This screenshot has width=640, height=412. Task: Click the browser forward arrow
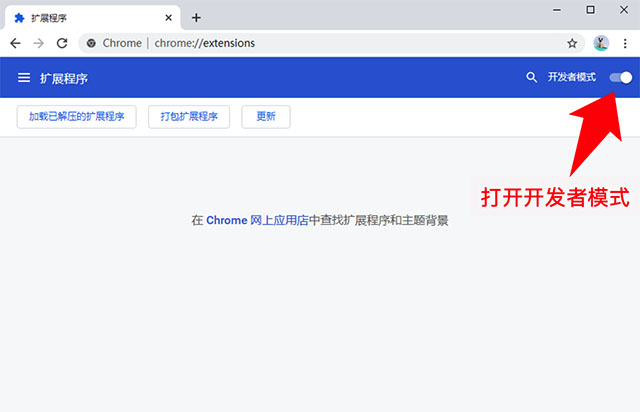coord(39,43)
